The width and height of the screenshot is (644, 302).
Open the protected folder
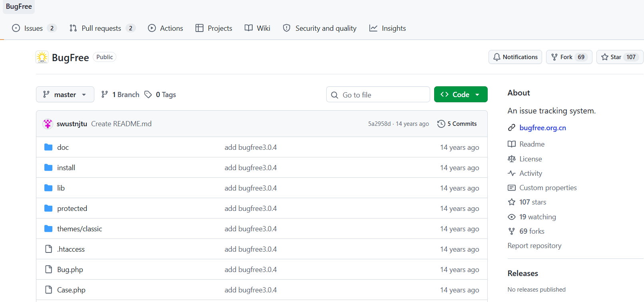click(72, 209)
